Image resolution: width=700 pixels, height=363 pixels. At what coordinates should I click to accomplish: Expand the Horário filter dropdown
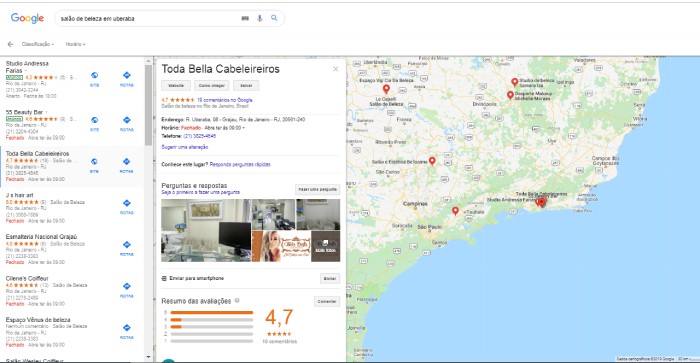pyautogui.click(x=75, y=44)
